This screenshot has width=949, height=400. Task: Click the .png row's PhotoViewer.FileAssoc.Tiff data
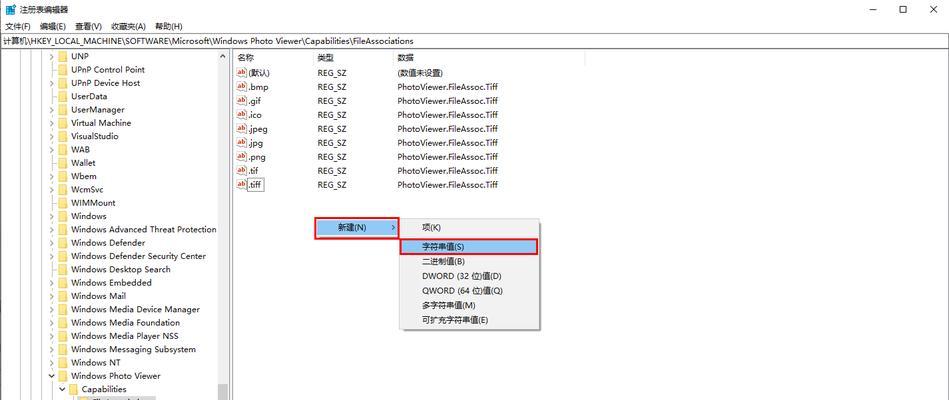447,157
